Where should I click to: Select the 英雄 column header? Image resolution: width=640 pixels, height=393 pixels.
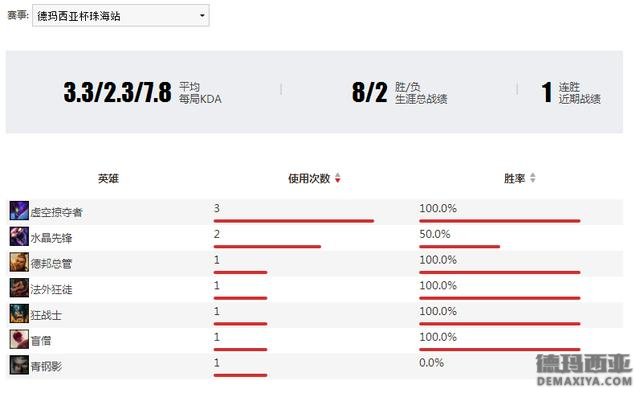click(x=108, y=178)
